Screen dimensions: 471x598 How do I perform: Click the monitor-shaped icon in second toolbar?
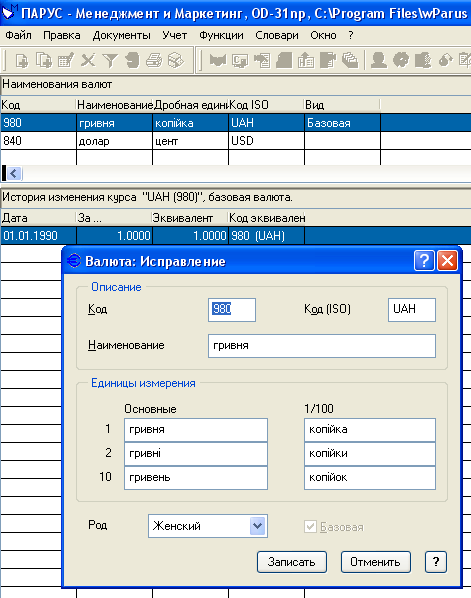(240, 61)
